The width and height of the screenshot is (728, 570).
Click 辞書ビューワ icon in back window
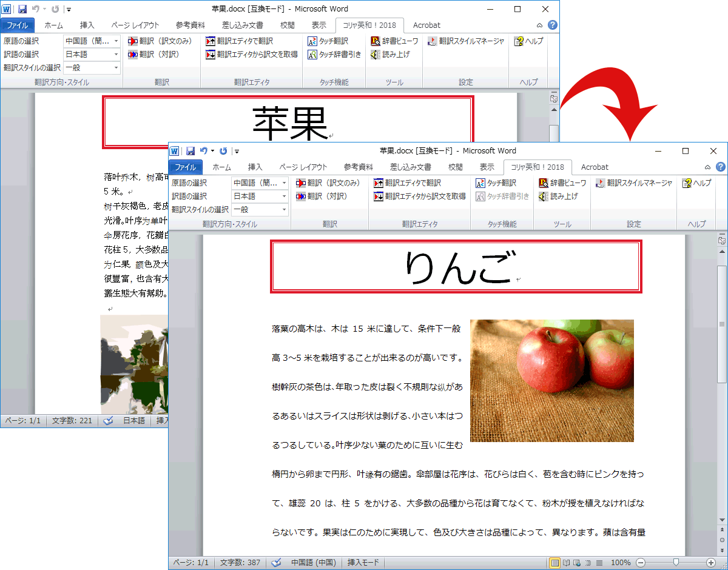coord(376,41)
